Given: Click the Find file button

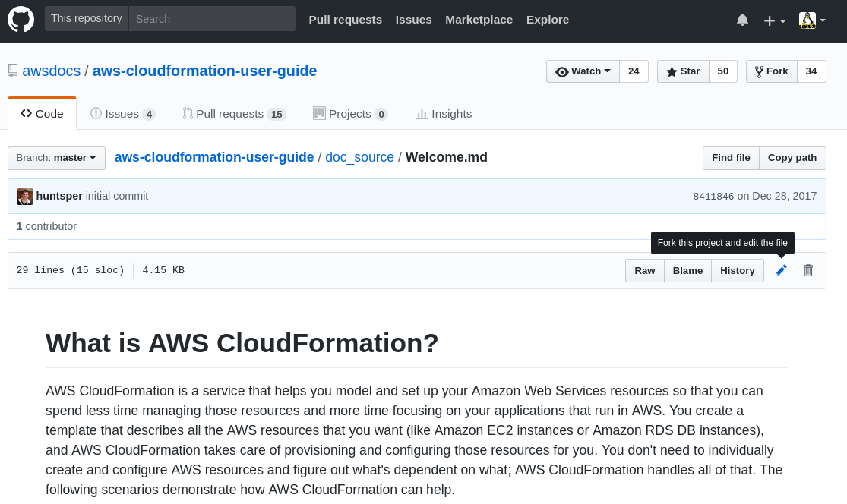Looking at the screenshot, I should pos(731,158).
